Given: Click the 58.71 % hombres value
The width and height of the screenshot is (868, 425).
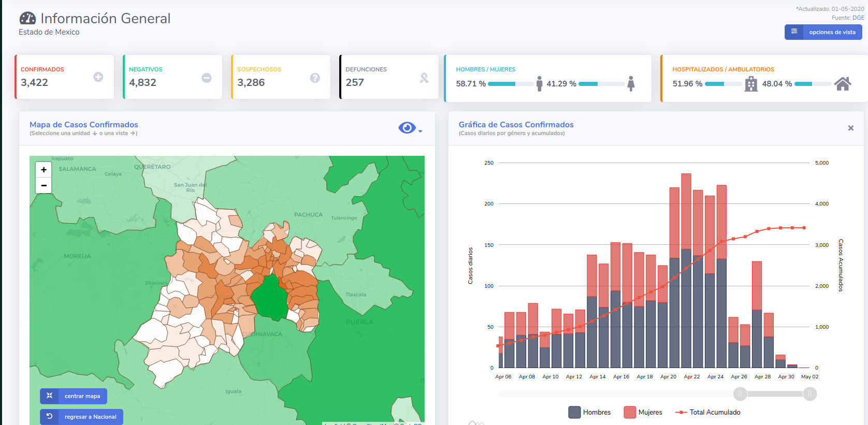Looking at the screenshot, I should tap(471, 83).
